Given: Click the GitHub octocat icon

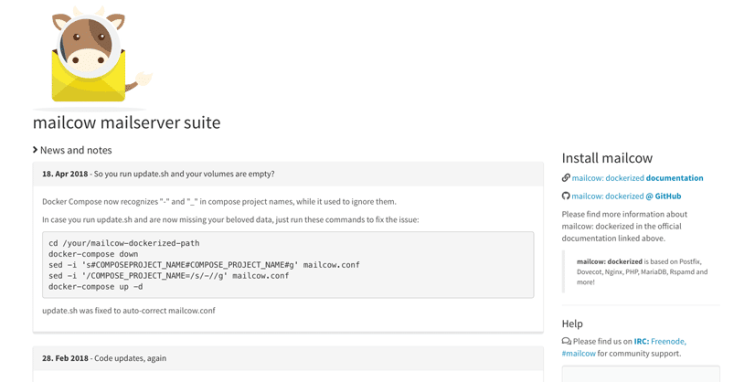Looking at the screenshot, I should [566, 196].
